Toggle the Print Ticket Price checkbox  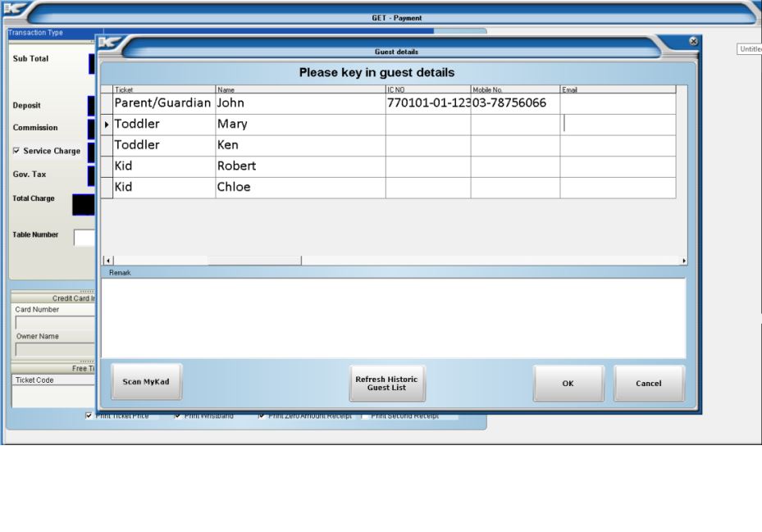[x=89, y=416]
